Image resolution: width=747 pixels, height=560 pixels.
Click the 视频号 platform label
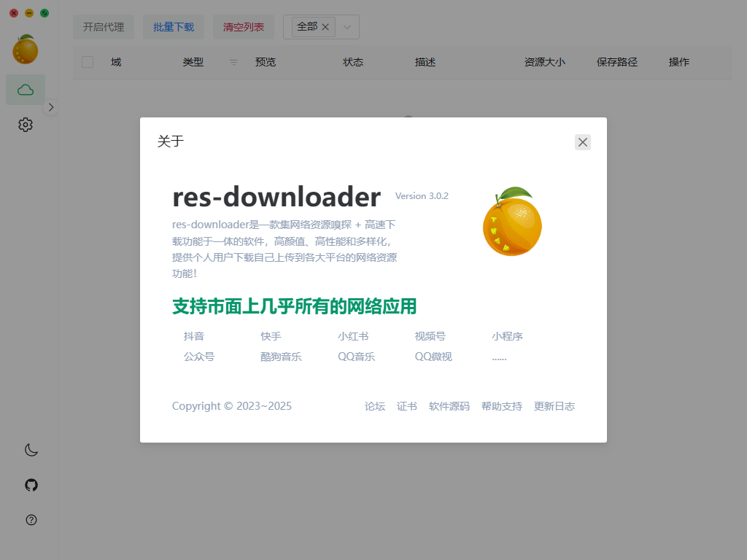pyautogui.click(x=430, y=336)
